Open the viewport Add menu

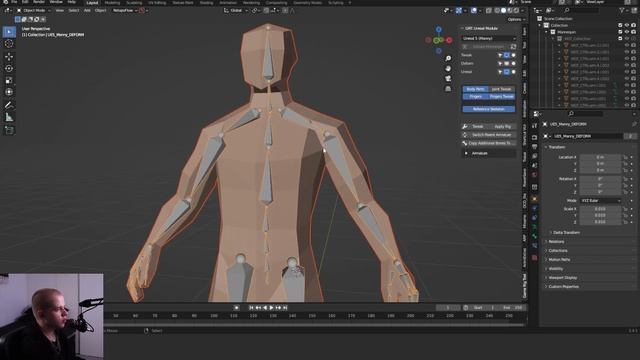(87, 10)
